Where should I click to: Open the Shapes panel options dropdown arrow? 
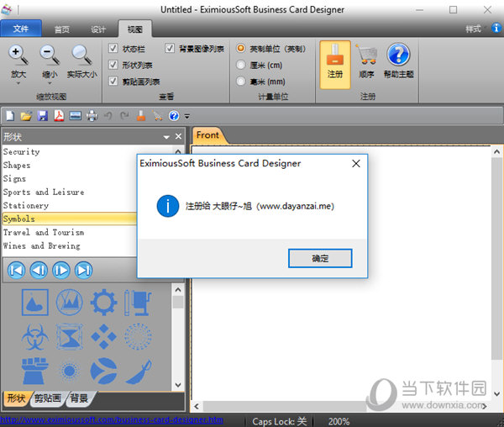tap(166, 137)
